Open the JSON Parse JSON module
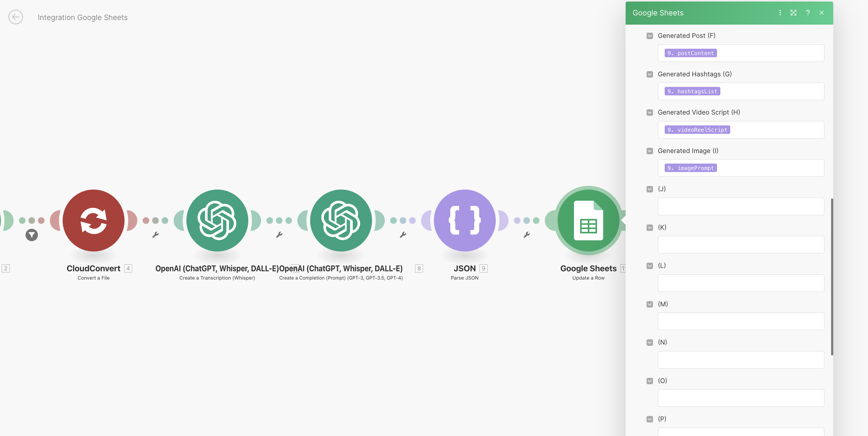868x436 pixels. pyautogui.click(x=464, y=220)
